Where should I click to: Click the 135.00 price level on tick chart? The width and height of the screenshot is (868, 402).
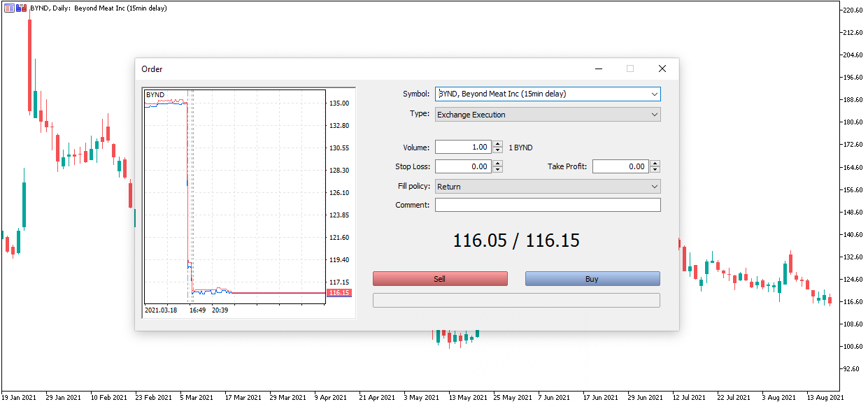coord(339,103)
